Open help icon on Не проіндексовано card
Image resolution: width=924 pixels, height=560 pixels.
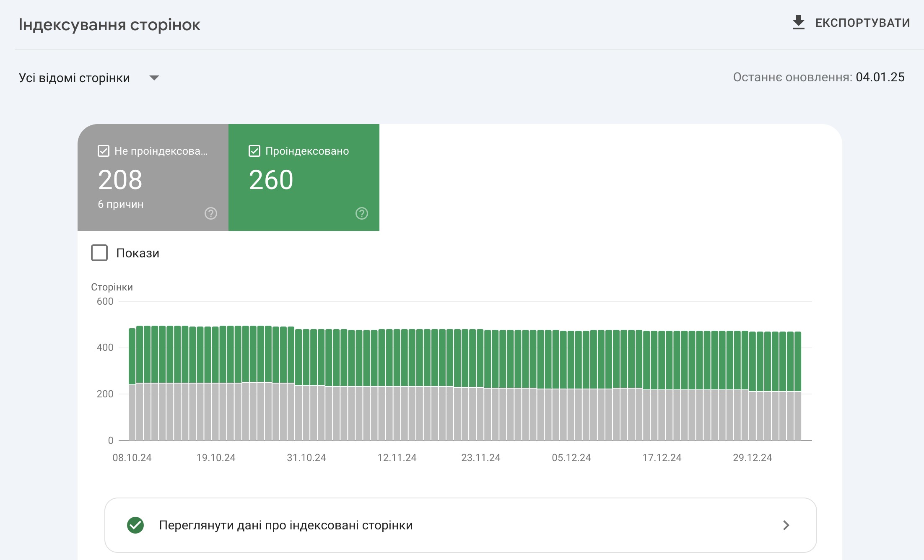[210, 213]
